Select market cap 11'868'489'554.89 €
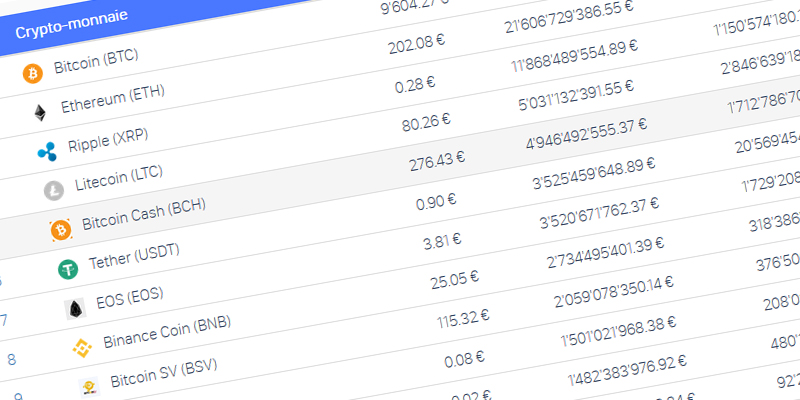The width and height of the screenshot is (800, 400). [574, 58]
